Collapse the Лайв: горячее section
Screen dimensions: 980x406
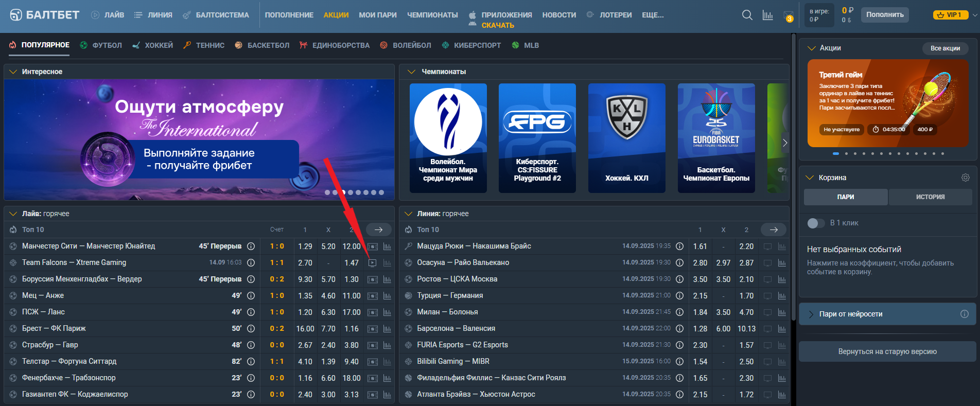tap(13, 214)
